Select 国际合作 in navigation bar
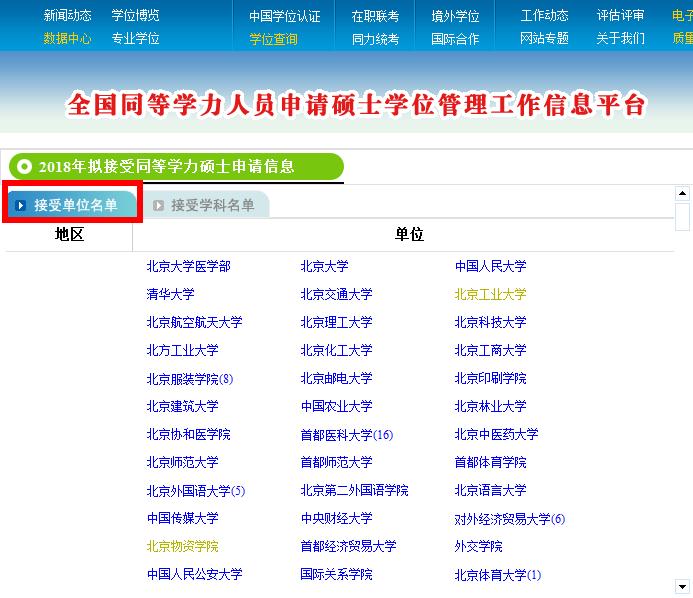 coord(455,39)
